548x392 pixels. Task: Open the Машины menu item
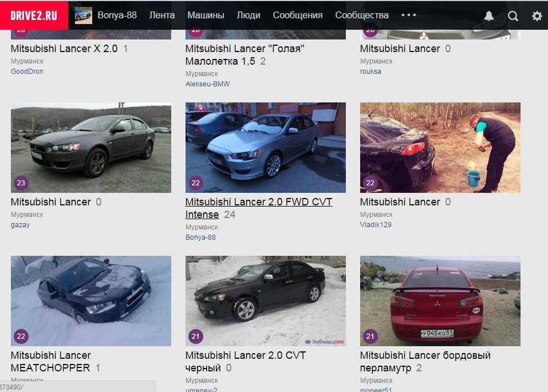[206, 15]
